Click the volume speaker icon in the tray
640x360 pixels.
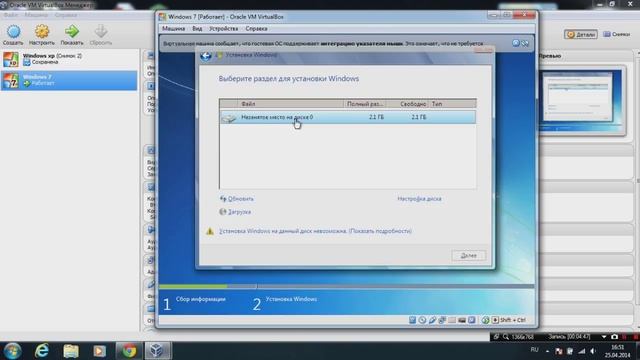pyautogui.click(x=593, y=351)
